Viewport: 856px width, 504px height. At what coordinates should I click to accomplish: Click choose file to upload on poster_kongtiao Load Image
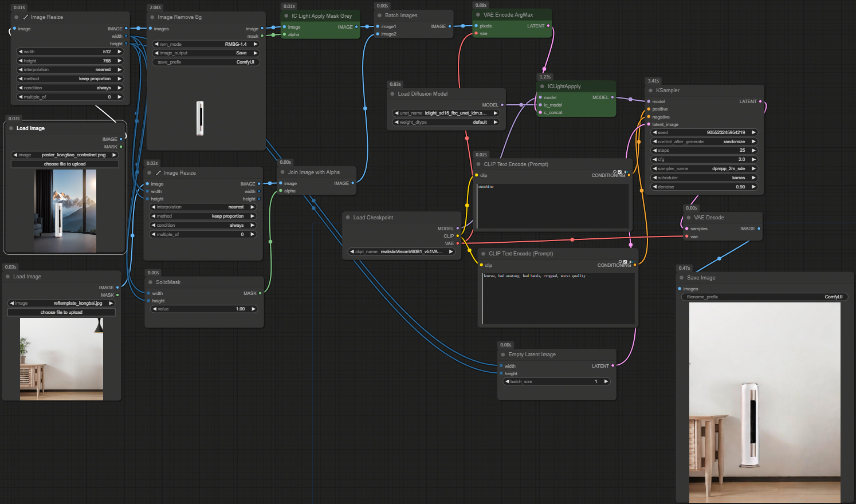(x=65, y=163)
